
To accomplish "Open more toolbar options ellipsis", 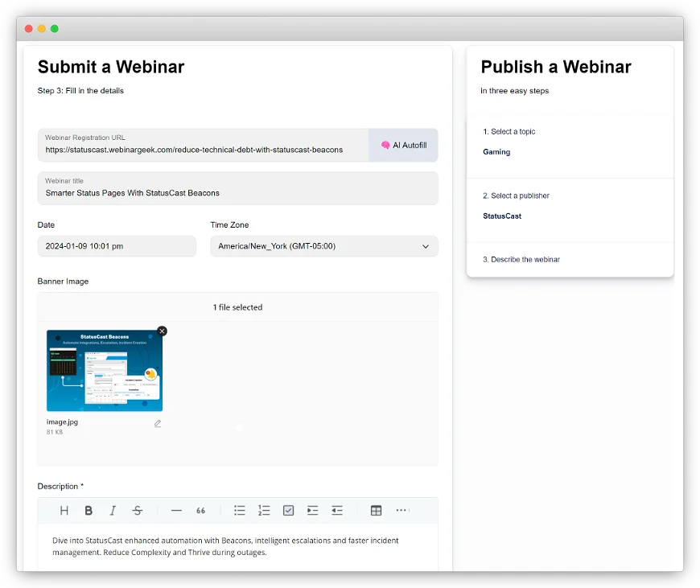I will pos(402,510).
